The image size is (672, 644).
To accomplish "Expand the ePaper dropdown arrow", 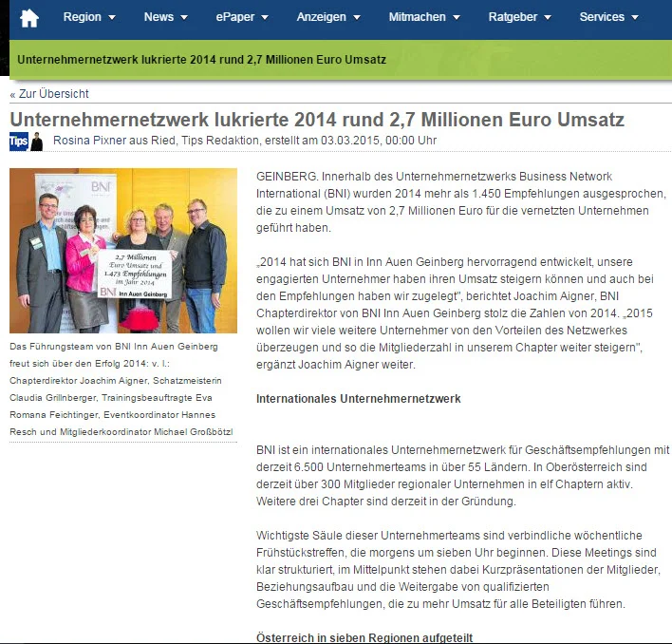I will [x=265, y=18].
